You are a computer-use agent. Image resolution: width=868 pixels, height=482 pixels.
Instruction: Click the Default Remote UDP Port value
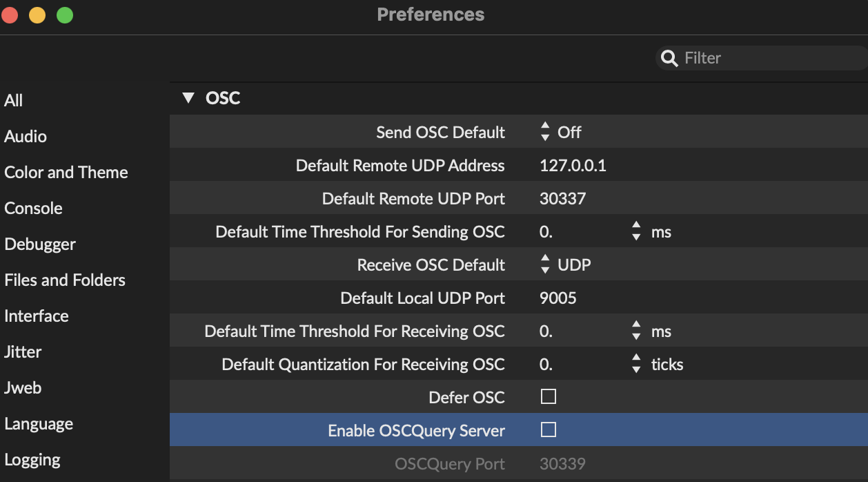(562, 199)
